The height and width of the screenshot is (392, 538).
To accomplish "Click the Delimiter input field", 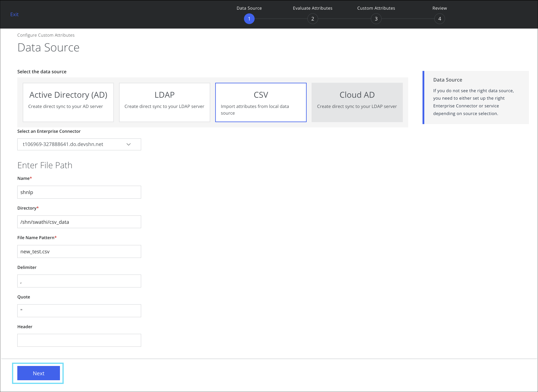I will tap(79, 281).
